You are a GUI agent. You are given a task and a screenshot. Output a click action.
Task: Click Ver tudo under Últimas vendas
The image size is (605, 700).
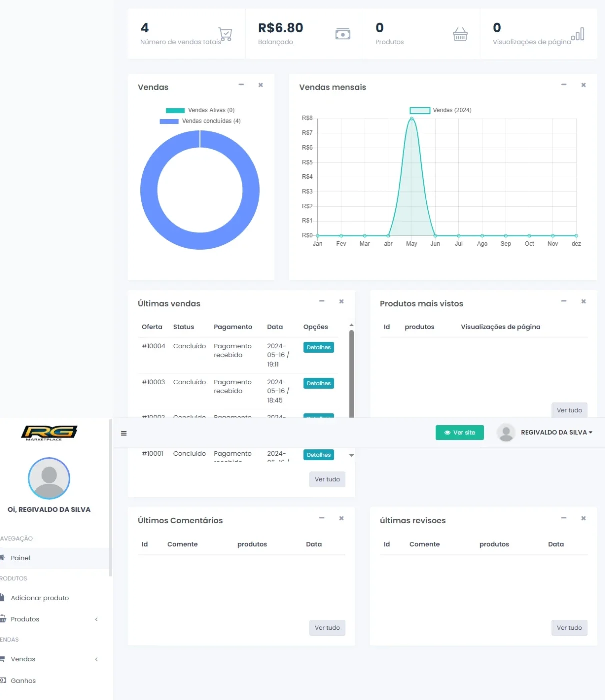327,479
